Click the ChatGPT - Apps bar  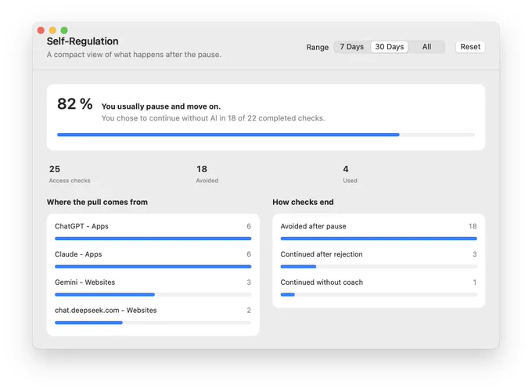point(153,239)
